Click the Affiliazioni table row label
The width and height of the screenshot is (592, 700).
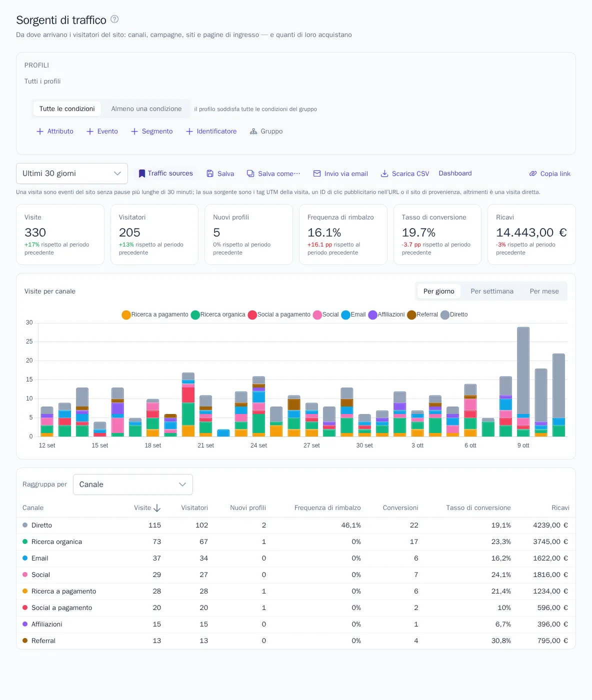(47, 624)
